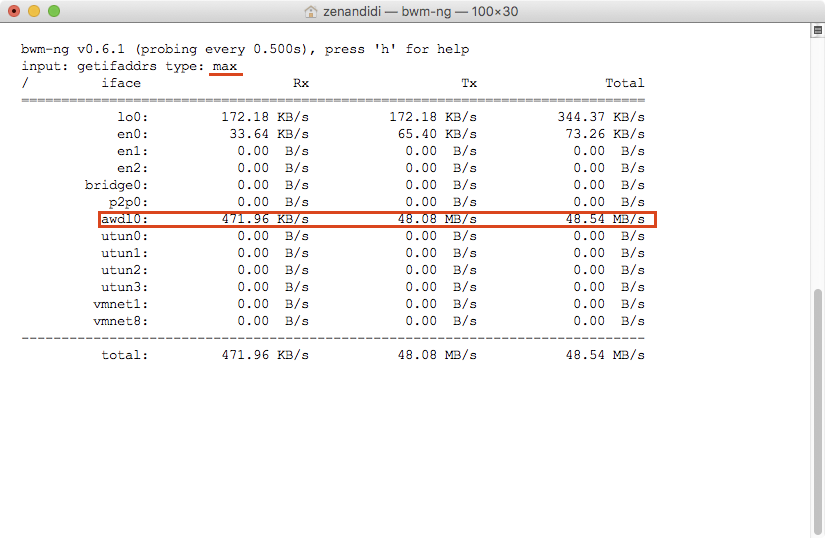This screenshot has width=825, height=538.
Task: Select the 'awdl0:' interface name
Action: point(125,219)
